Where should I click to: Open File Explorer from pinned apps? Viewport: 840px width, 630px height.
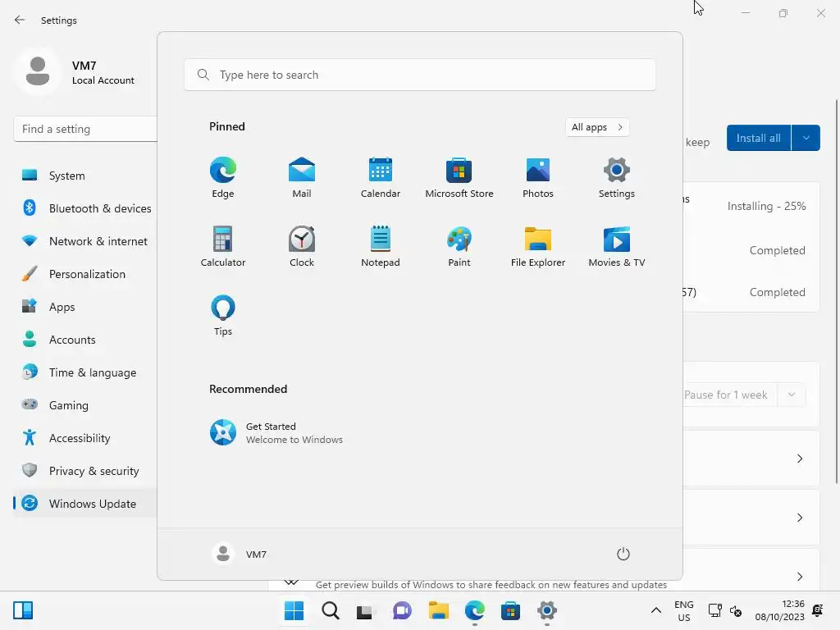pos(538,246)
